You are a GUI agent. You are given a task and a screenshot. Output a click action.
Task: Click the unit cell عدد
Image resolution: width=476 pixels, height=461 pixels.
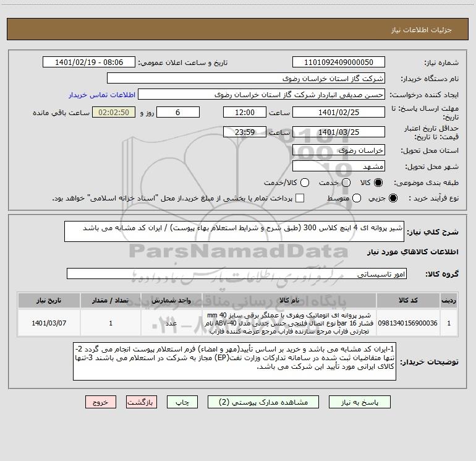171,323
